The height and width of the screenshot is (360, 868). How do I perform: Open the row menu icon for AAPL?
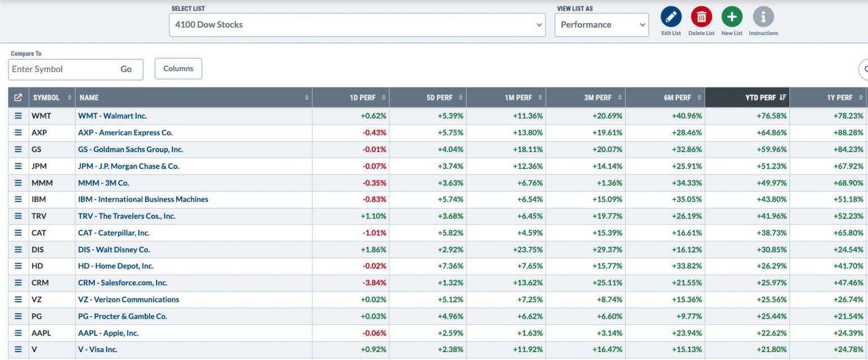[x=18, y=333]
